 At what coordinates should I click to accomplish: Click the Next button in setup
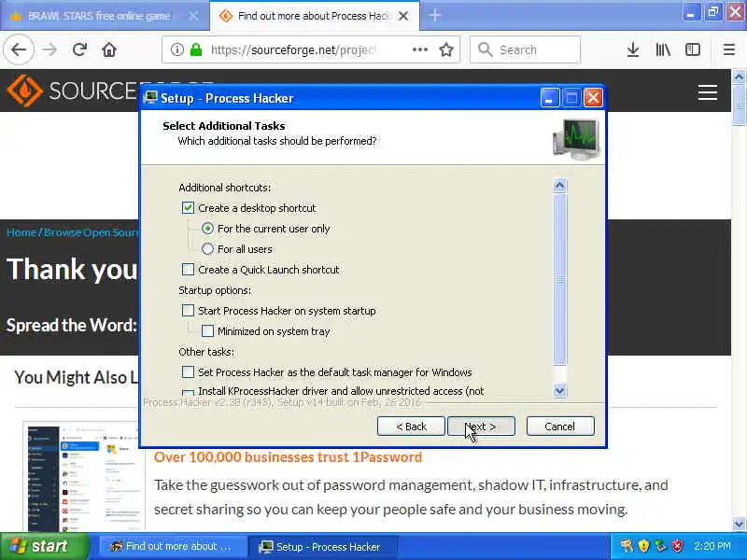[481, 427]
